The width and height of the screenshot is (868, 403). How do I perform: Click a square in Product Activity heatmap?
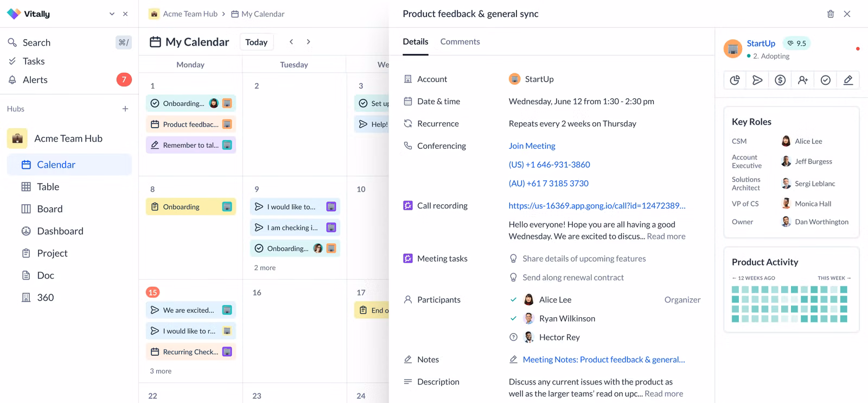pos(735,289)
